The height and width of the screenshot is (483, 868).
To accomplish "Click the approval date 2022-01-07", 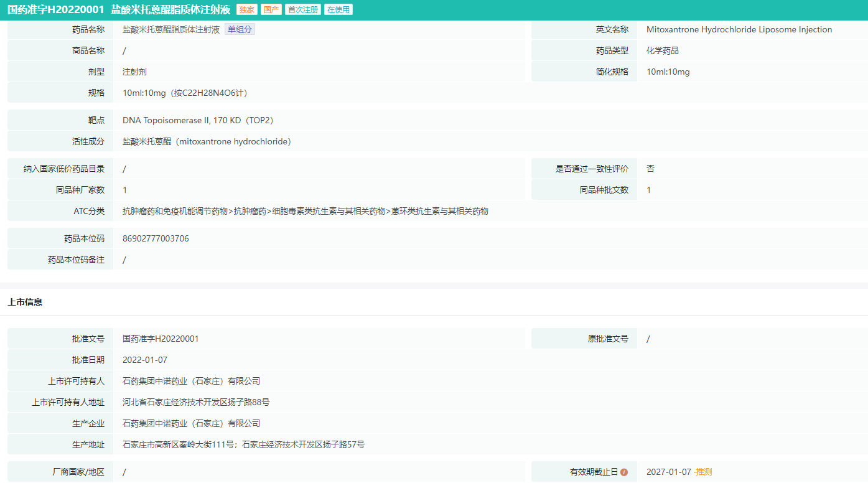I will click(x=145, y=360).
